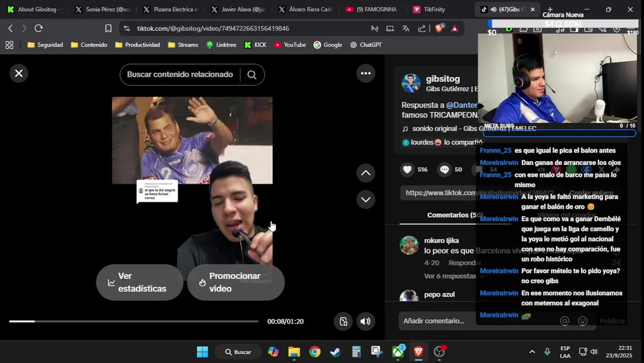Open the YouTube bookmark
Viewport: 644px width, 363px height.
coord(290,45)
